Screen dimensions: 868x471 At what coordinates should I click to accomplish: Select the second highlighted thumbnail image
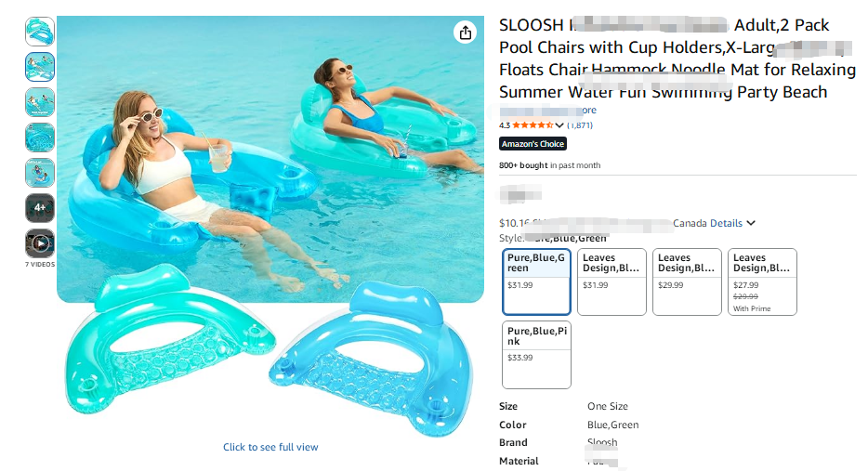pyautogui.click(x=40, y=66)
